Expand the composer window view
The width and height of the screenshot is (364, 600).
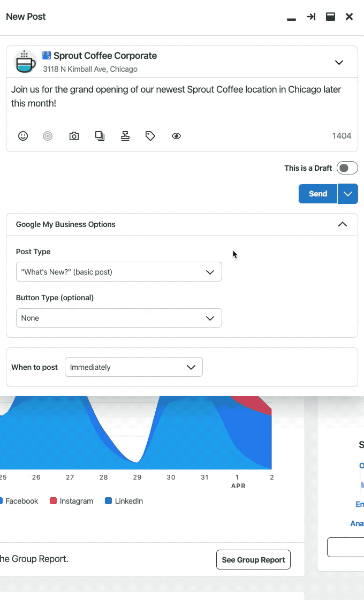(330, 17)
